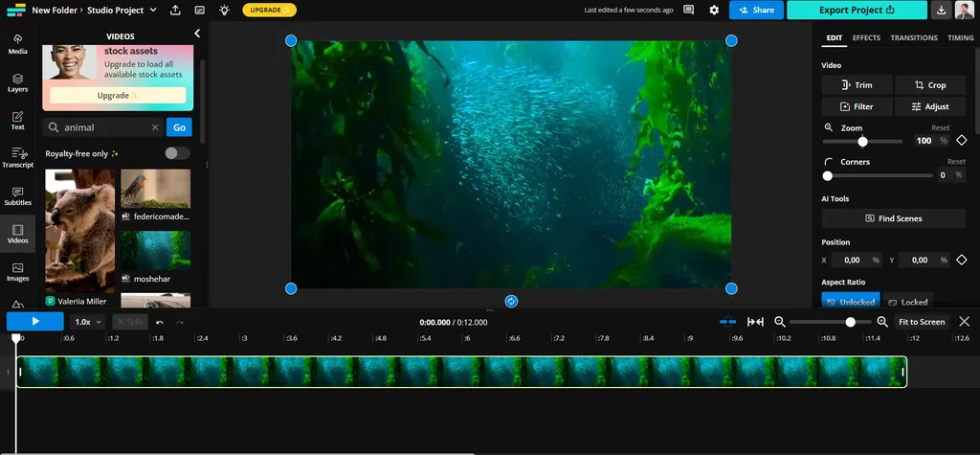Click the Split button

130,322
